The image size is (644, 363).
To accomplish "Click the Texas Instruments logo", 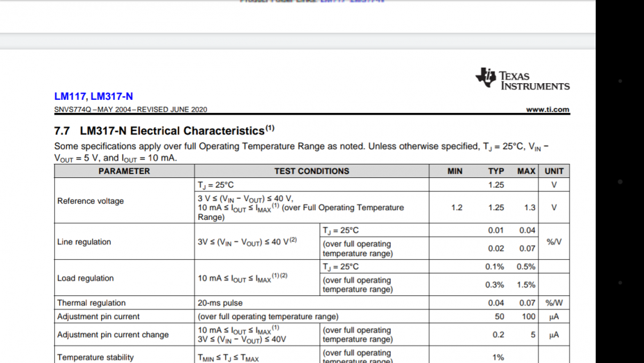I will coord(522,79).
